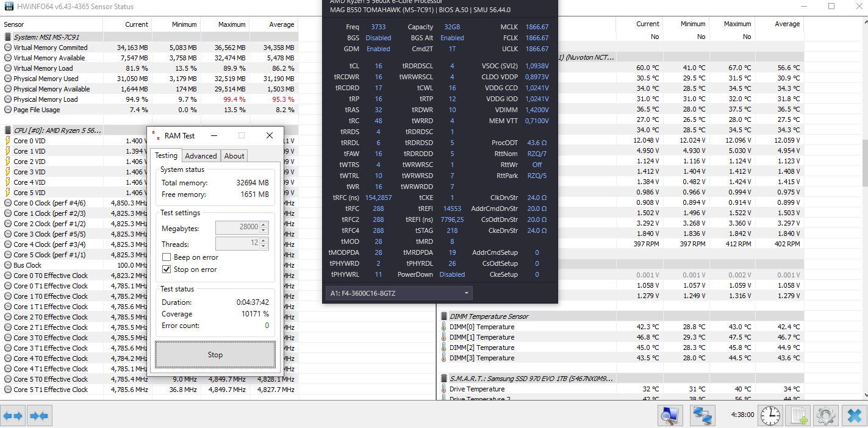Select the DIMM[1] Temperature row

(x=621, y=337)
